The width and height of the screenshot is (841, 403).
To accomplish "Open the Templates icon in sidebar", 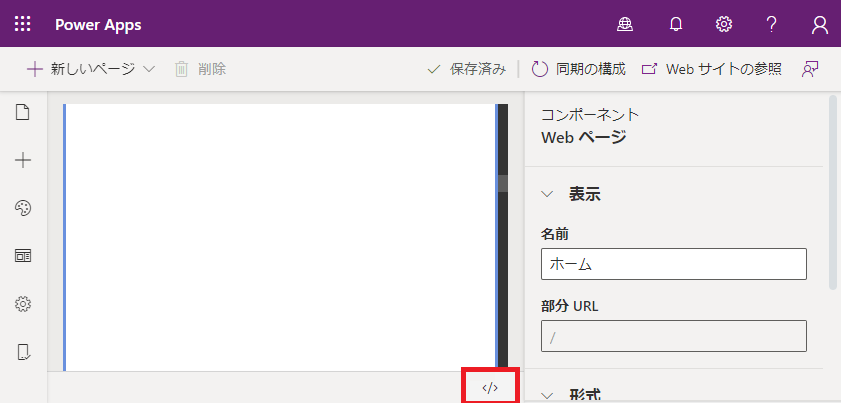I will (x=23, y=256).
